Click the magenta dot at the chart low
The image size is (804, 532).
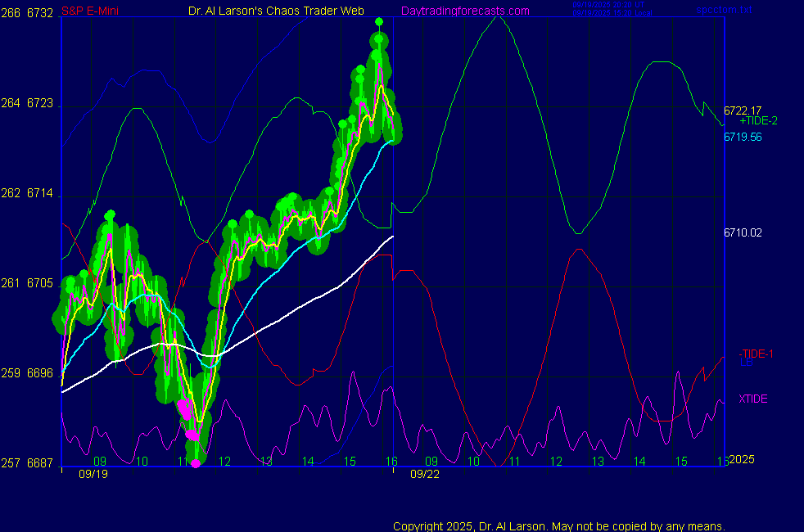(195, 464)
